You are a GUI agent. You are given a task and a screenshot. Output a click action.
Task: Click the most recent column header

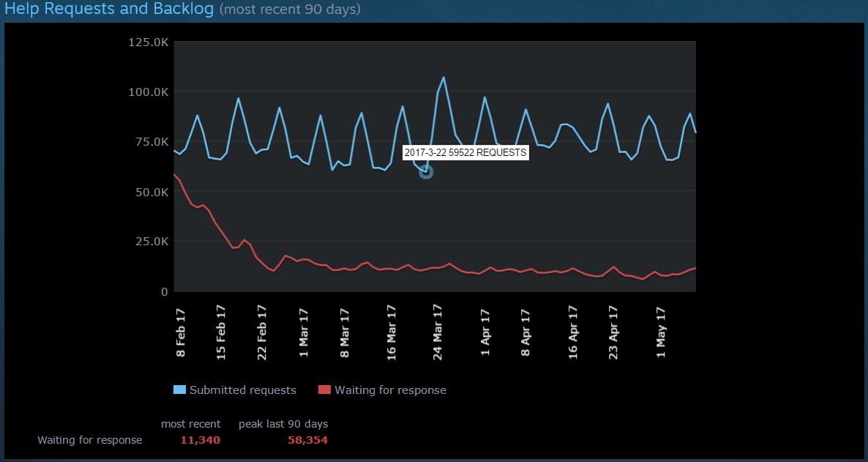pyautogui.click(x=190, y=424)
